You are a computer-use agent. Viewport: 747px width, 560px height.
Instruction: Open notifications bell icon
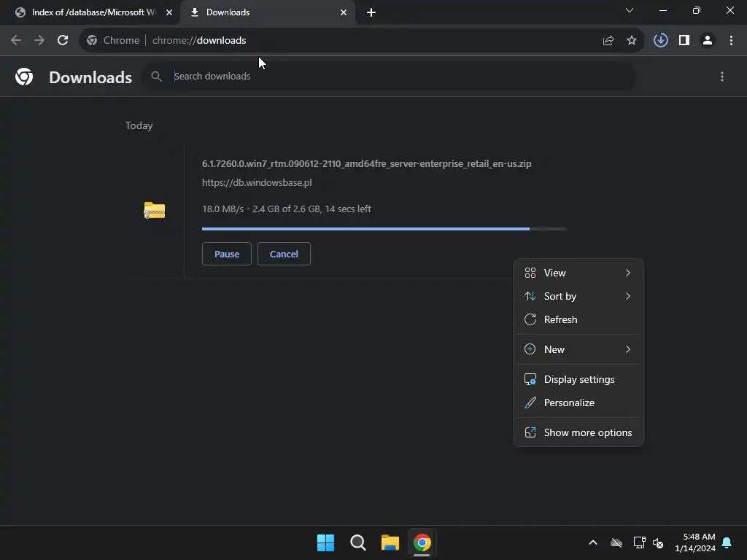click(727, 542)
